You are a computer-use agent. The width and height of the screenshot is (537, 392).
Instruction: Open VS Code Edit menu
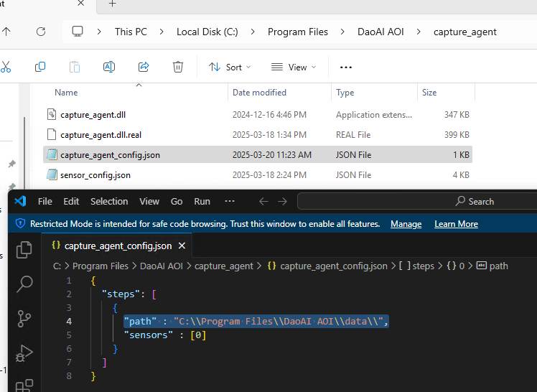(x=71, y=201)
